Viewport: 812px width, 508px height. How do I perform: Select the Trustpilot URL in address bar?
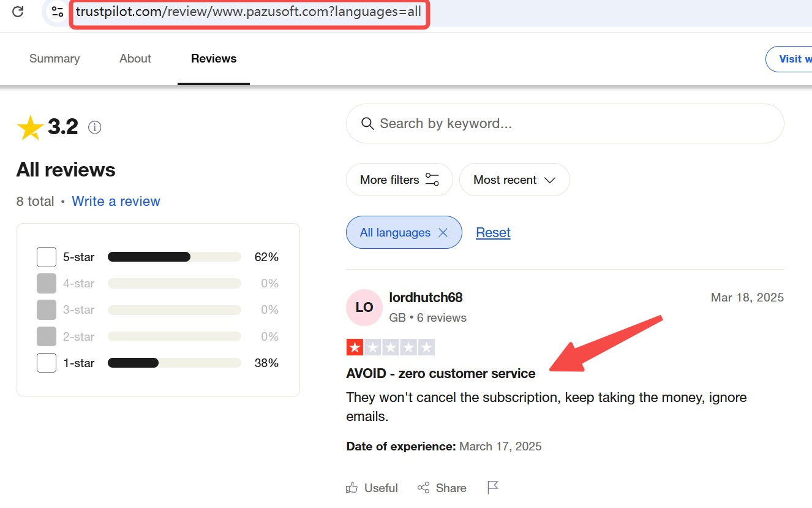tap(249, 12)
